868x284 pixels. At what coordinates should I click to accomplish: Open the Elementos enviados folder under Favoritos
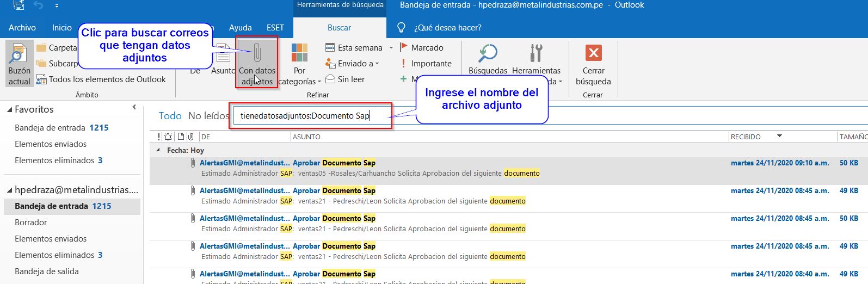[x=51, y=144]
